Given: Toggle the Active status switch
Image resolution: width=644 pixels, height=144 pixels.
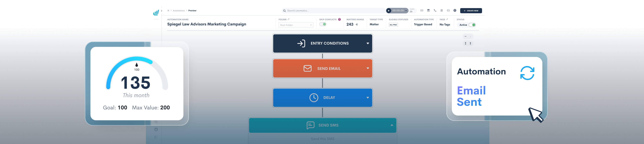Looking at the screenshot, I should 472,25.
